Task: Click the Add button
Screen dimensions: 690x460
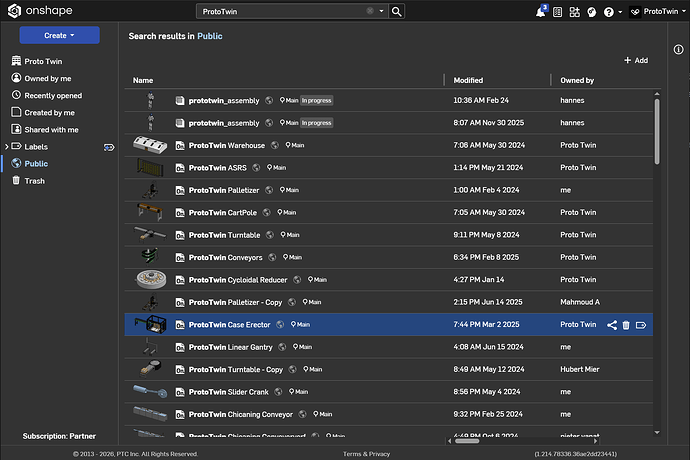Action: pyautogui.click(x=636, y=60)
